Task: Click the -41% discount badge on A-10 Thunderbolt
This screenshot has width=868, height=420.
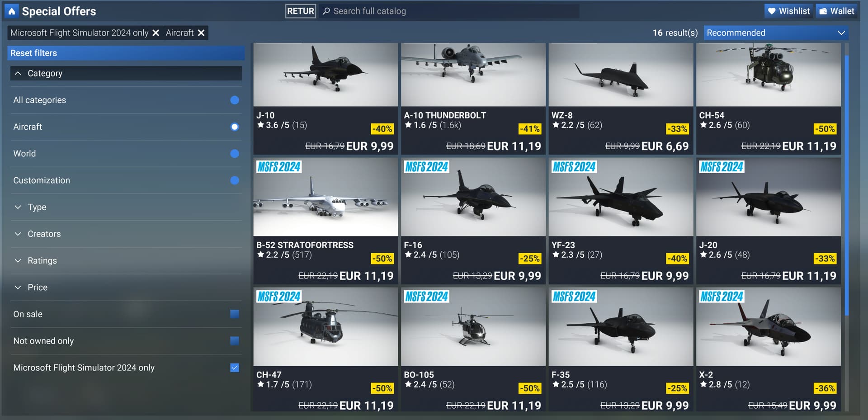Action: [x=529, y=129]
